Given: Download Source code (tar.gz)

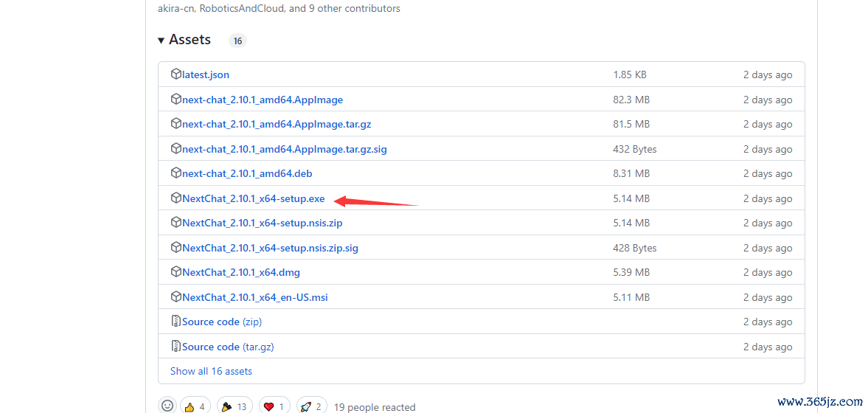Looking at the screenshot, I should pyautogui.click(x=228, y=347).
